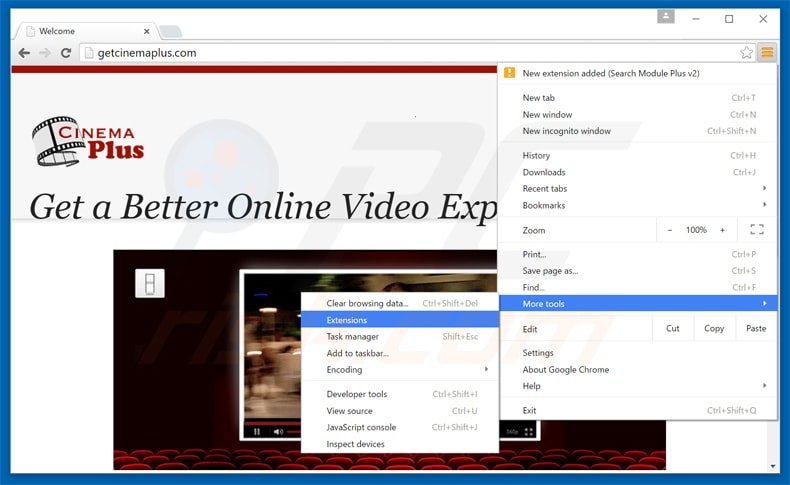
Task: Click the video player fullscreen icon
Action: (529, 432)
